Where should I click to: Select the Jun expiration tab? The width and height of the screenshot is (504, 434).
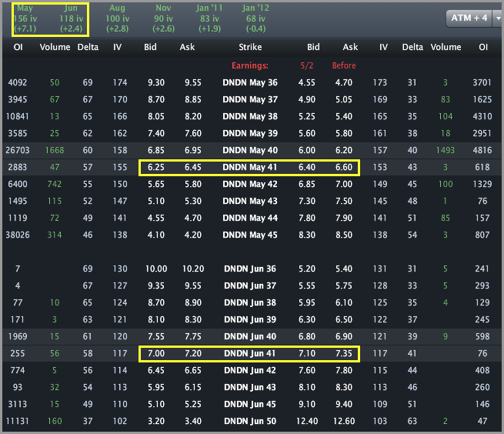point(72,18)
